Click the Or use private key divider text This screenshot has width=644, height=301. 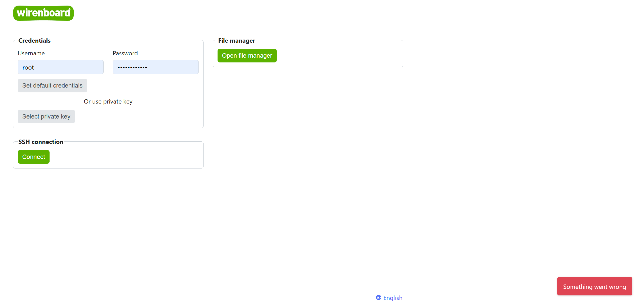tap(108, 102)
